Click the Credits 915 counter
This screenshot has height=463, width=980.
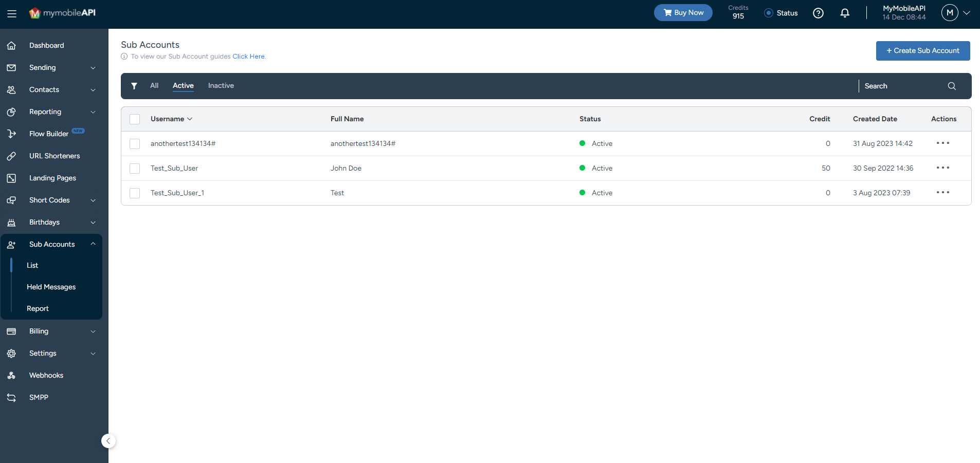[x=738, y=12]
